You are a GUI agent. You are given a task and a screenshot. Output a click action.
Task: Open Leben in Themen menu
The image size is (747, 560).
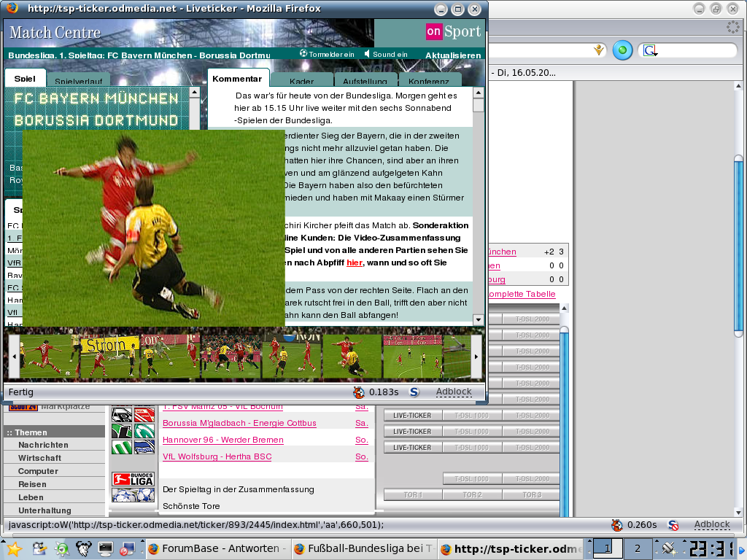[x=31, y=497]
